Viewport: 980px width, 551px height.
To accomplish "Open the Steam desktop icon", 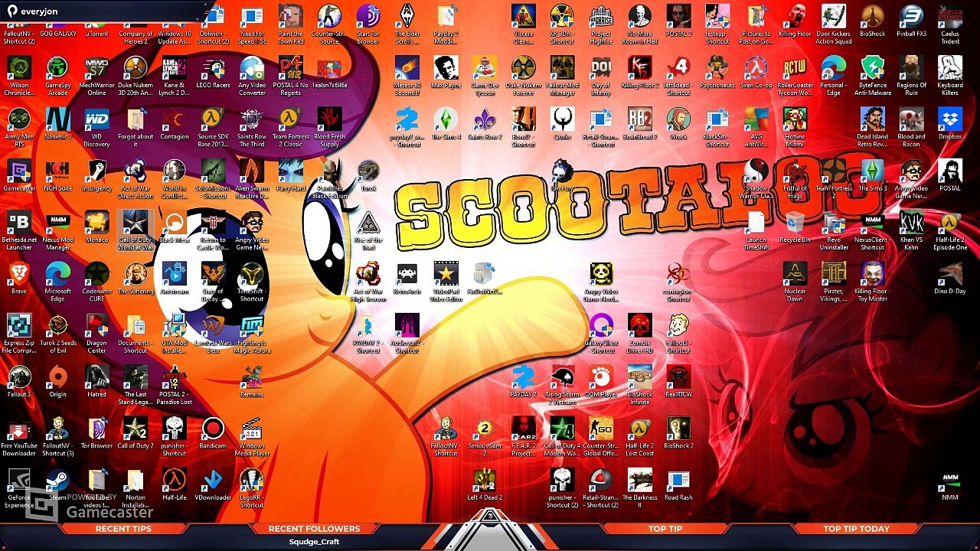I will [57, 485].
